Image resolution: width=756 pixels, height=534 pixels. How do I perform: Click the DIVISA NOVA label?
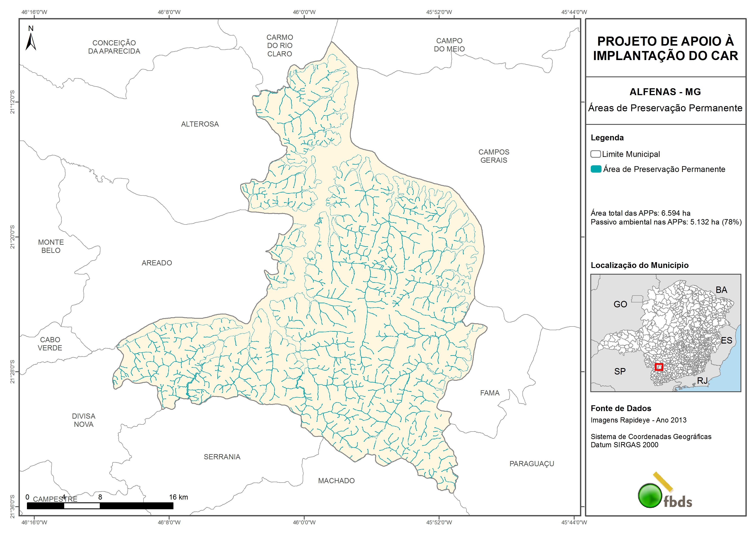pyautogui.click(x=84, y=420)
